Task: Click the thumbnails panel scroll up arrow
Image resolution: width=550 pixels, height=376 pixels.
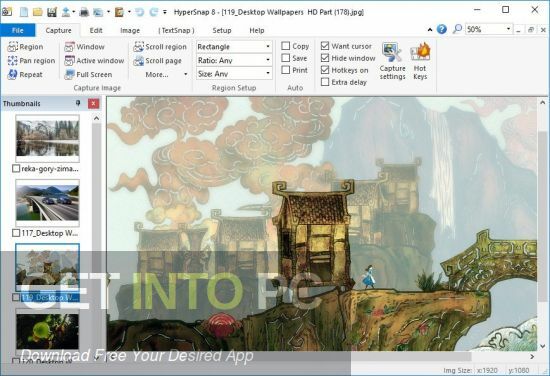Action: coord(96,119)
